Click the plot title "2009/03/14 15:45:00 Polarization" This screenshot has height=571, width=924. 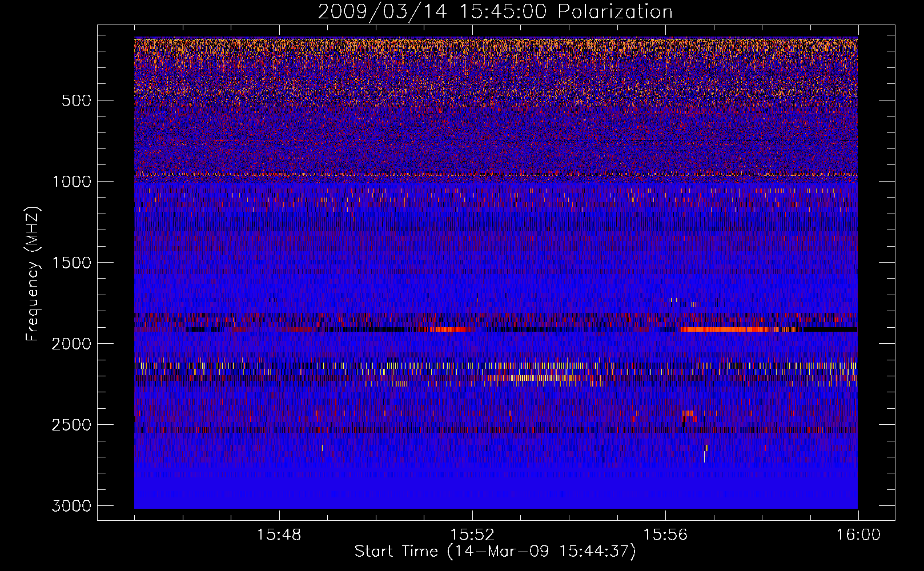pos(495,11)
